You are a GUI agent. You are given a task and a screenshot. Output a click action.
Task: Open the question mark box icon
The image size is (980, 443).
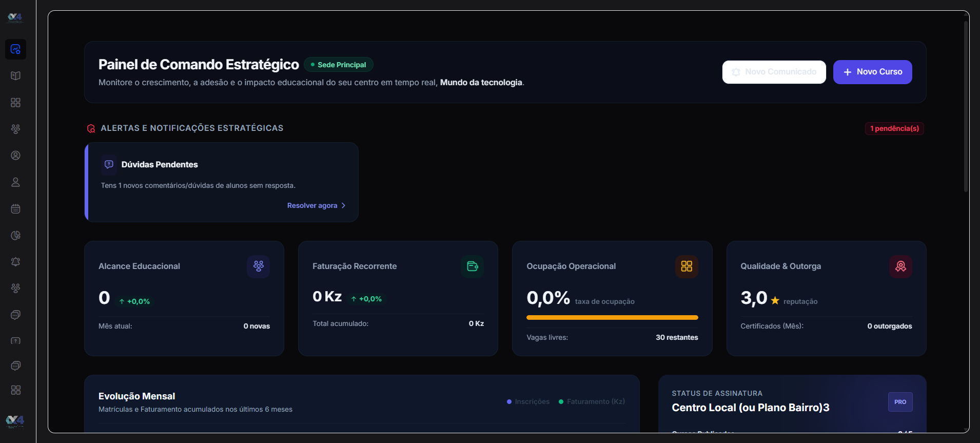click(15, 341)
